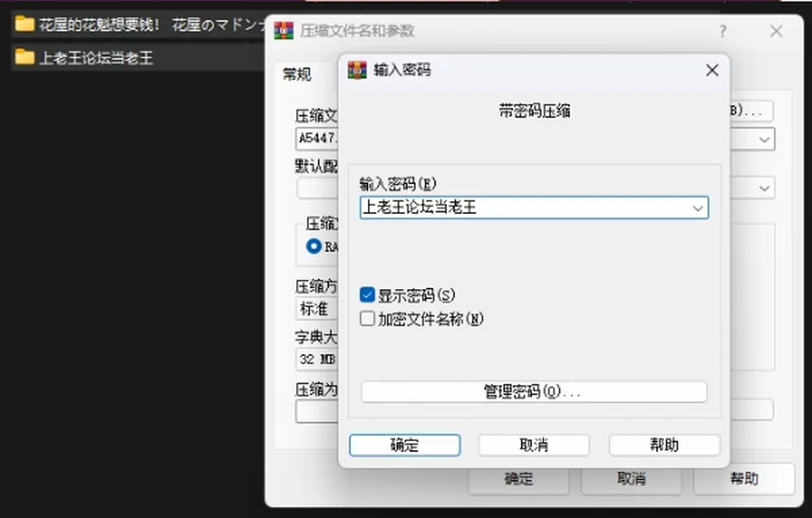Select the 上老王论坛当老王 folder icon
This screenshot has height=518, width=812.
point(25,57)
